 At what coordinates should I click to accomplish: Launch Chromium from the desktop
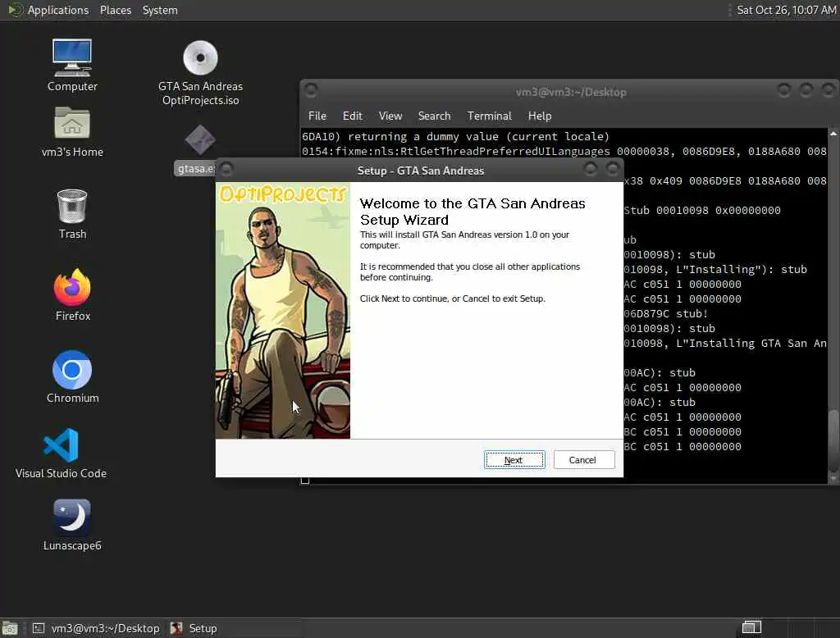[72, 376]
